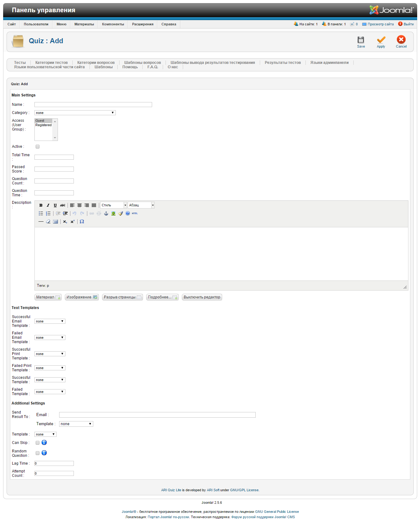420x526 pixels.
Task: Clean up messy code with brush icon
Action: [x=120, y=214]
